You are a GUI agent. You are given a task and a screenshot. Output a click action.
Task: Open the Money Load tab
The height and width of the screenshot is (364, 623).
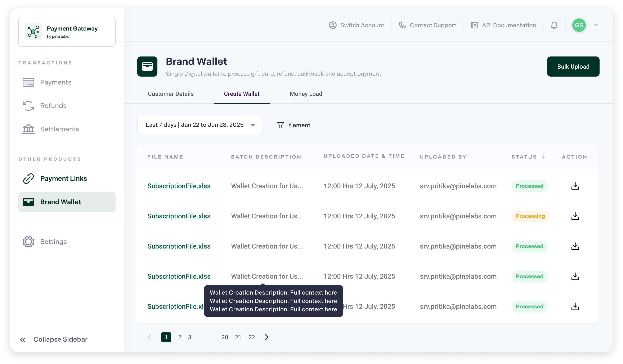click(306, 94)
